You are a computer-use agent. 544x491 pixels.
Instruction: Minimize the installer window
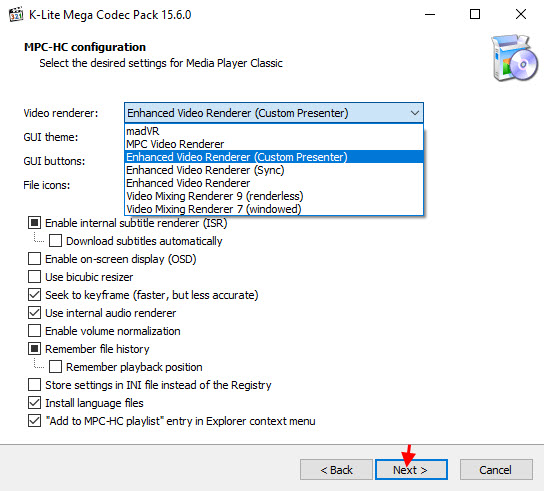coord(430,15)
